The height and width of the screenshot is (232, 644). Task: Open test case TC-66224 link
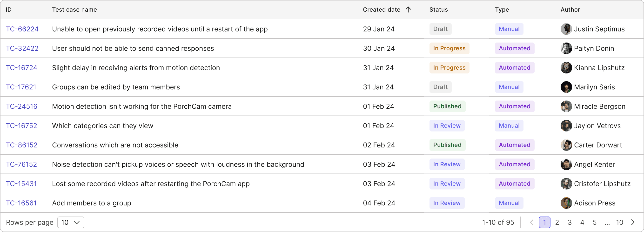click(22, 29)
